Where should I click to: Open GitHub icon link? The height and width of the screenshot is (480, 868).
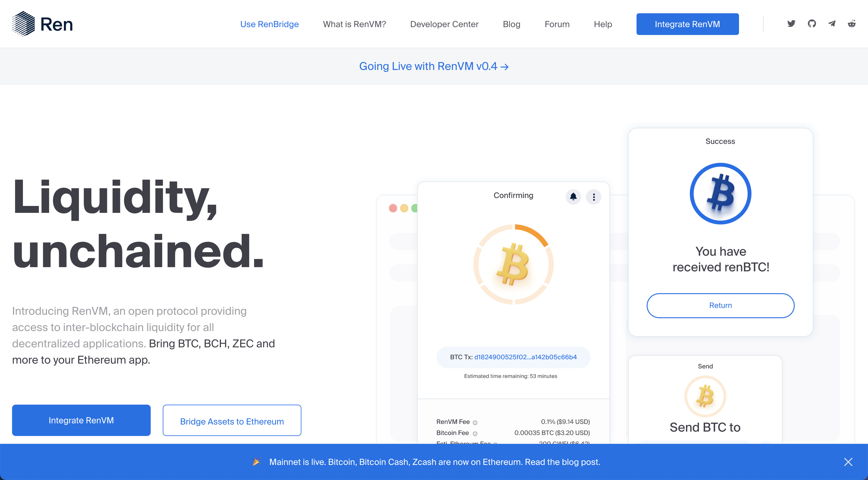[812, 24]
